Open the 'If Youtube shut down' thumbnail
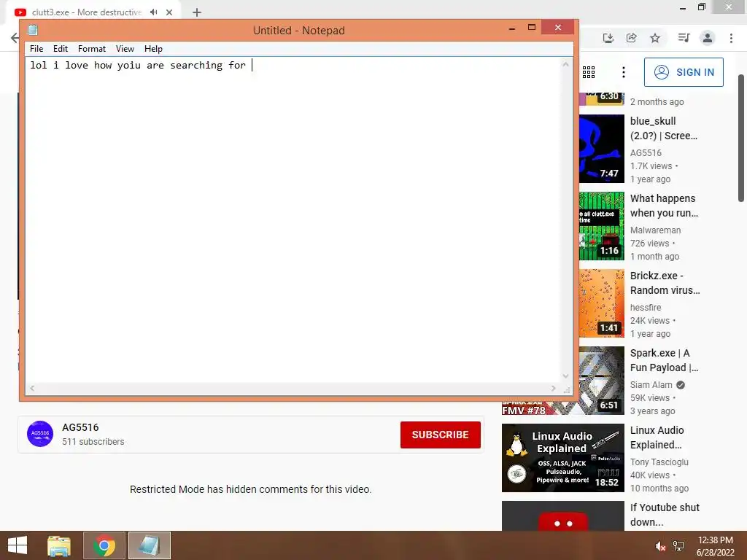The image size is (747, 560). click(562, 516)
